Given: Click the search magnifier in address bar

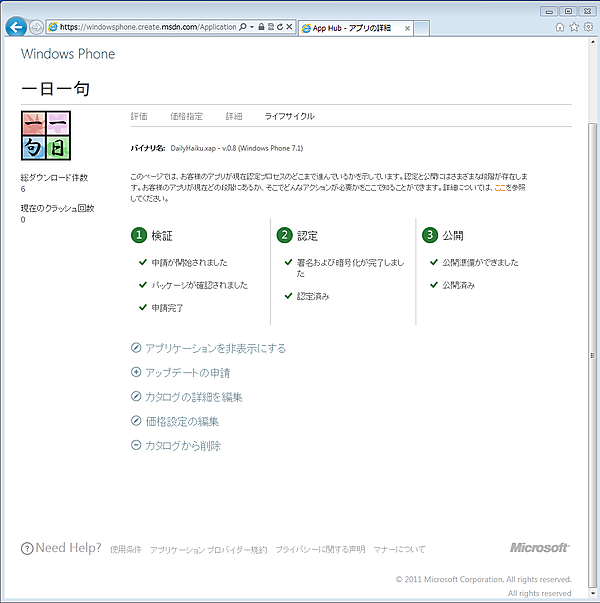Looking at the screenshot, I should pyautogui.click(x=243, y=27).
